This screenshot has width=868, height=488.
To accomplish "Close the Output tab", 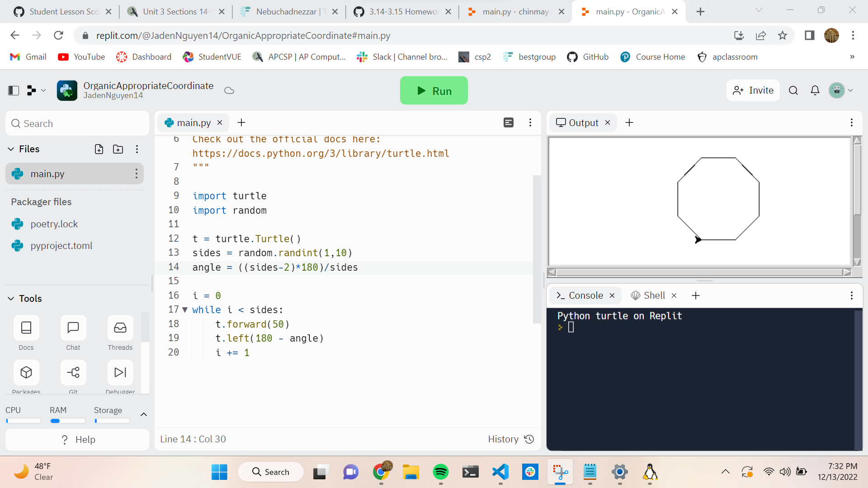I will point(608,122).
